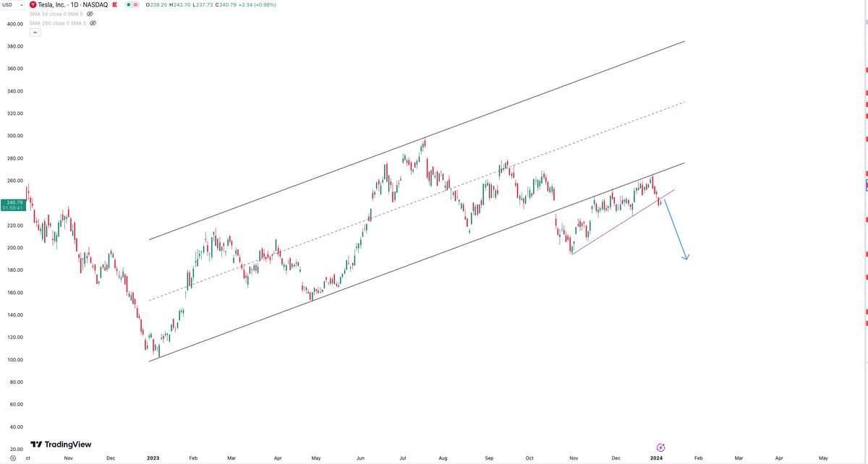Select the SMA 50 close indicator label
868x464 pixels.
tap(56, 14)
